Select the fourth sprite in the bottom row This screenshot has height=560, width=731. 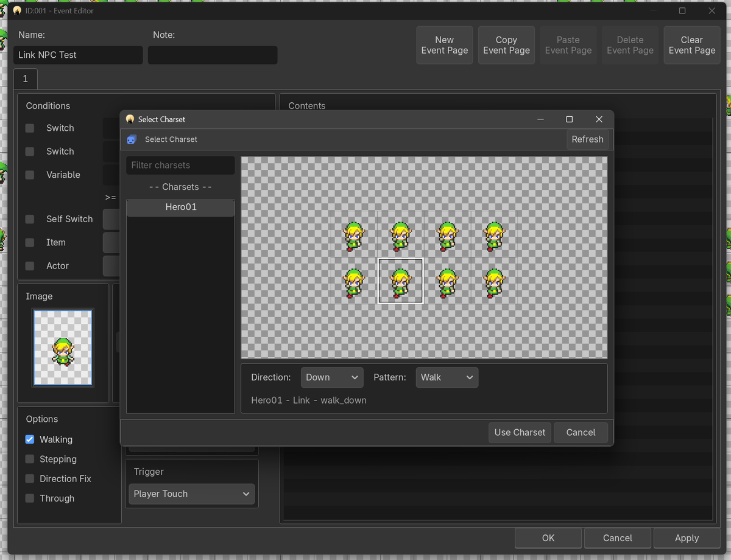[493, 282]
